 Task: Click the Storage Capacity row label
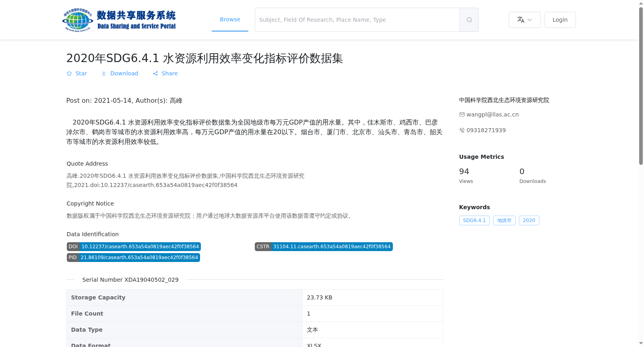(x=98, y=297)
